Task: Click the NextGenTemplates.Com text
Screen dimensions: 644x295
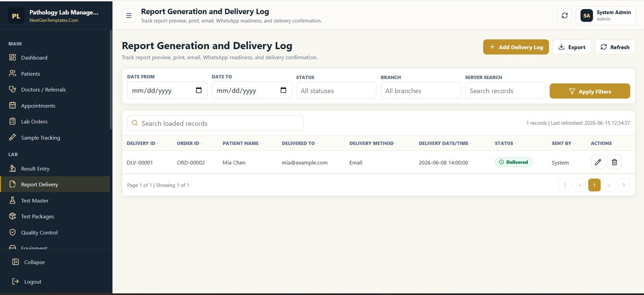Action: [54, 20]
